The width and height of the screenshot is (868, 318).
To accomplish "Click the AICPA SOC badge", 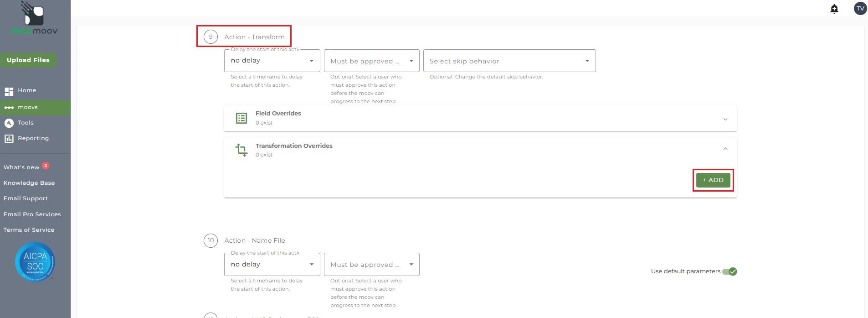I will click(x=35, y=262).
